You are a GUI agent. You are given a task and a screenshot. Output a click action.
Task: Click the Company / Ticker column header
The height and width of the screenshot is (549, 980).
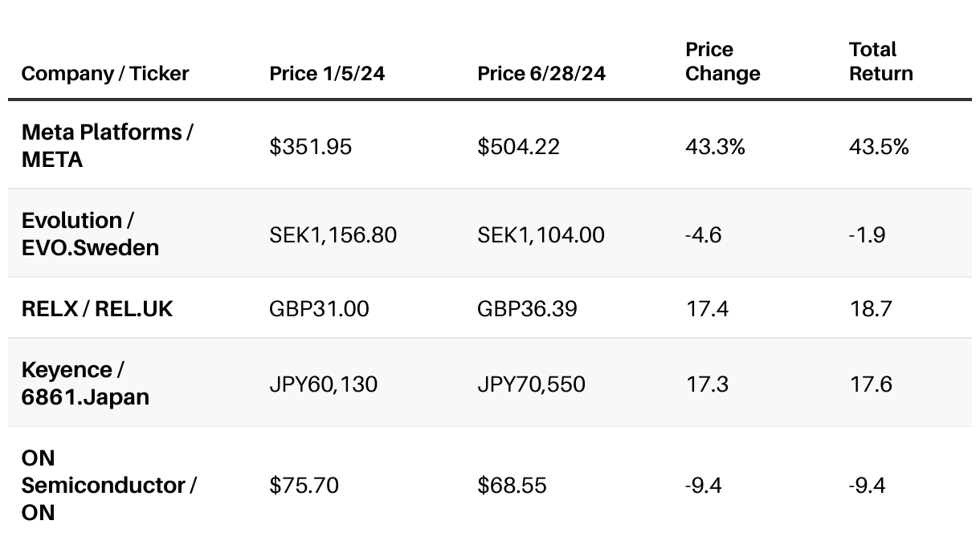[x=105, y=74]
